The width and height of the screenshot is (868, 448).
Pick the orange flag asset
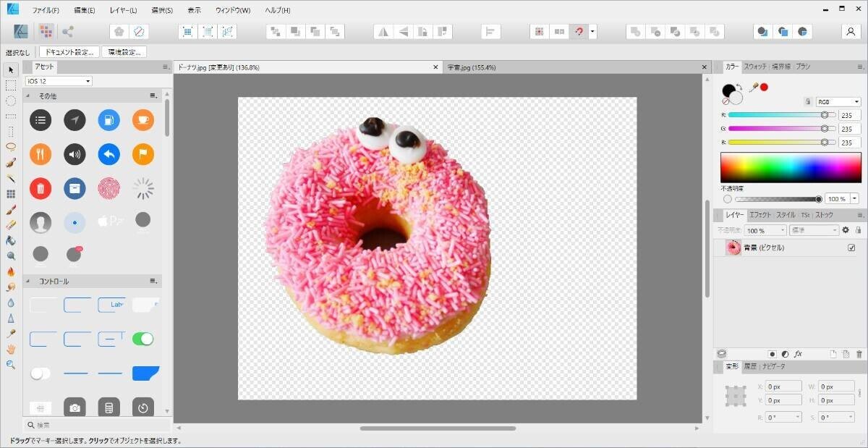[x=143, y=154]
